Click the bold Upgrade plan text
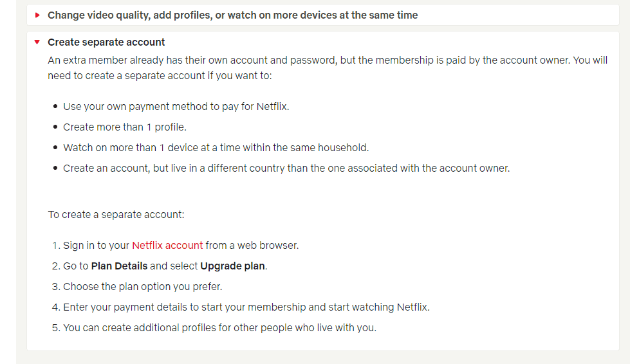The height and width of the screenshot is (364, 639). pyautogui.click(x=233, y=266)
